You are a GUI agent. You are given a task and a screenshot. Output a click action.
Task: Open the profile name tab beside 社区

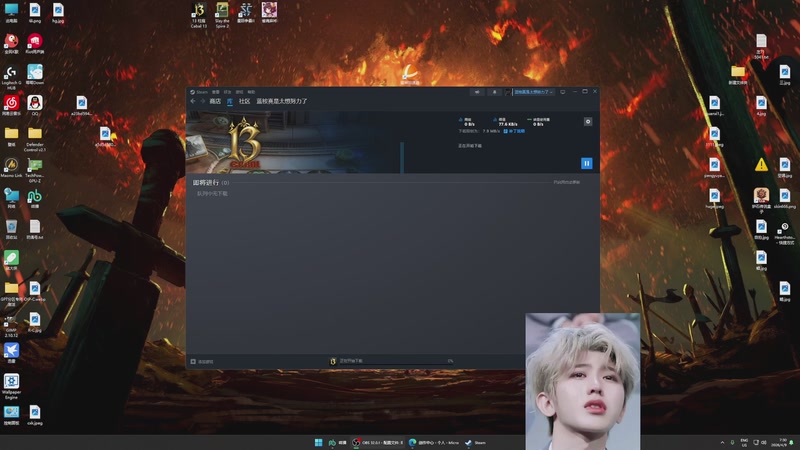coord(282,101)
